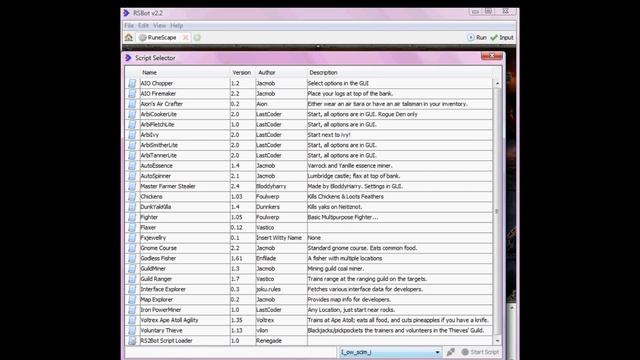Click author cell 'BloddyHarry'
Image resolution: width=640 pixels, height=360 pixels.
pyautogui.click(x=271, y=186)
